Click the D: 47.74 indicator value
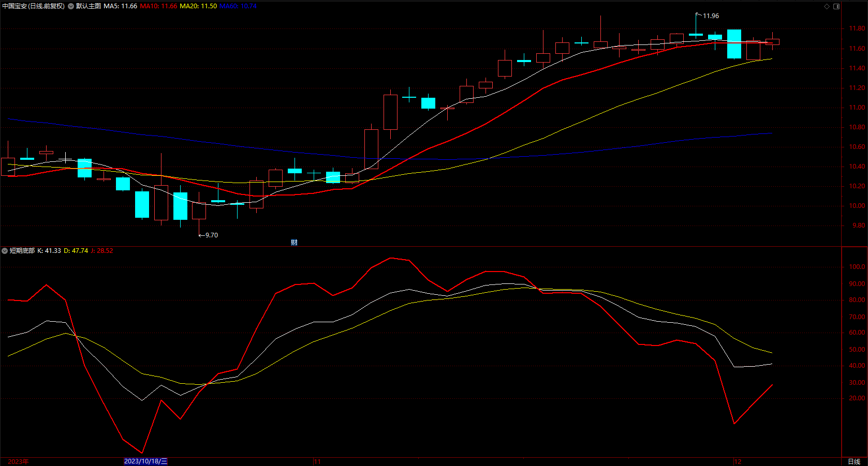Image resolution: width=868 pixels, height=466 pixels. click(76, 251)
